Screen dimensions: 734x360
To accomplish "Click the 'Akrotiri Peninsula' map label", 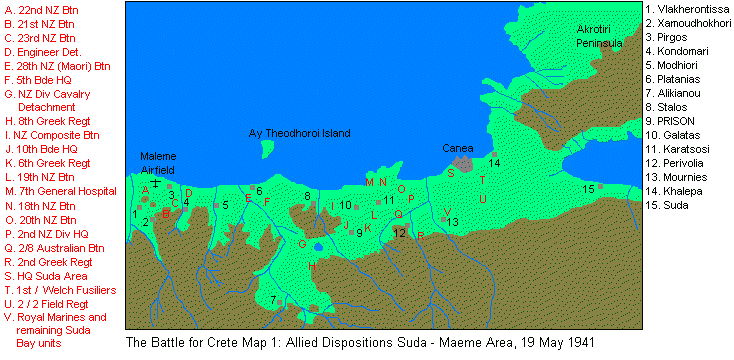I will click(600, 36).
